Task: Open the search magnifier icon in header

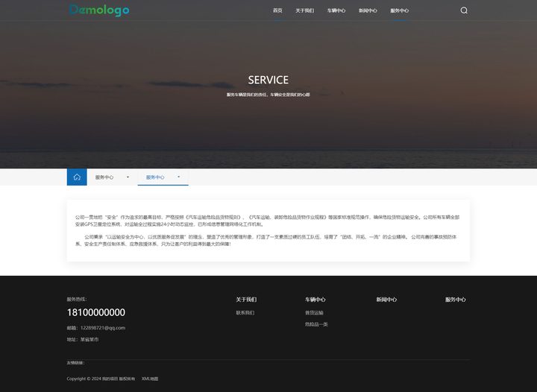Action: [464, 10]
